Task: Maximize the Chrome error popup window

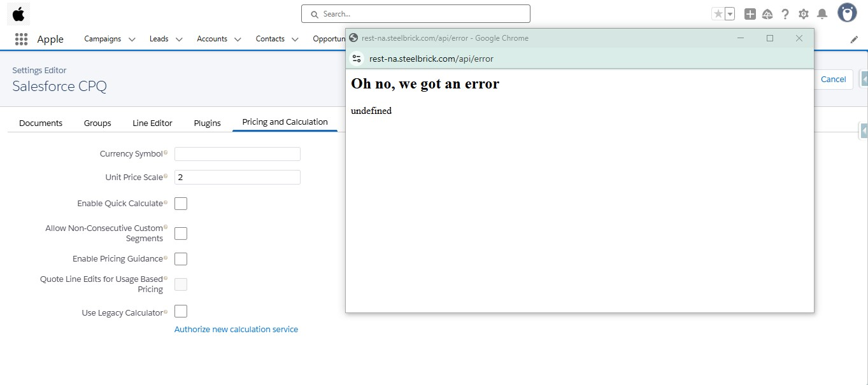Action: tap(770, 38)
